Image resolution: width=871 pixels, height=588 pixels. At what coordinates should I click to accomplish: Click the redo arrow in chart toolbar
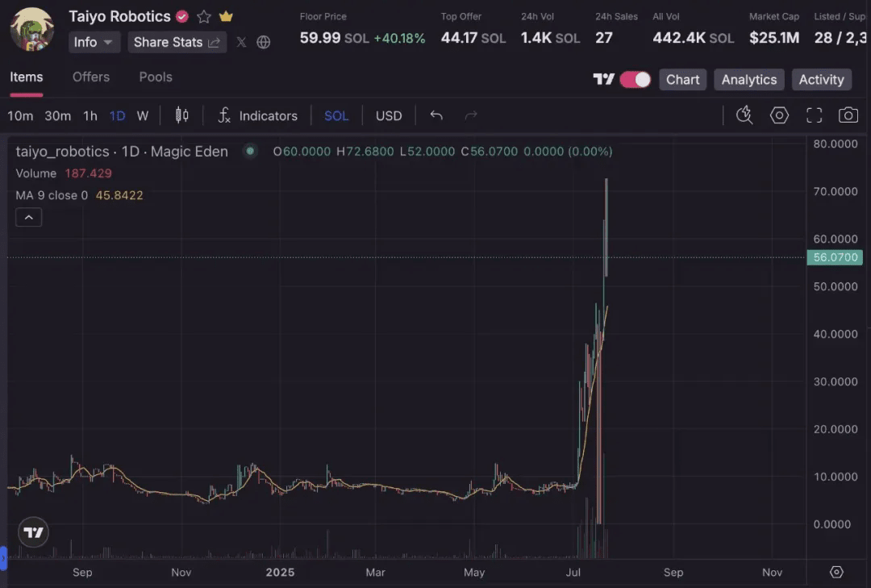tap(470, 115)
